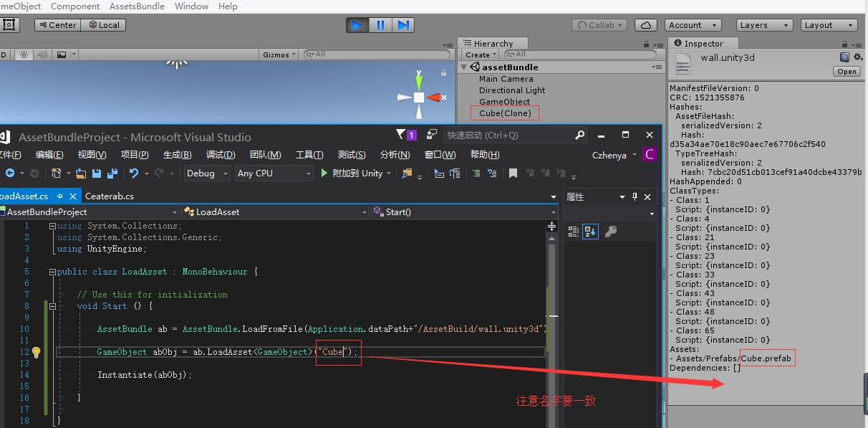Image resolution: width=868 pixels, height=428 pixels.
Task: Click the New Project toolbar icon
Action: pyautogui.click(x=57, y=173)
